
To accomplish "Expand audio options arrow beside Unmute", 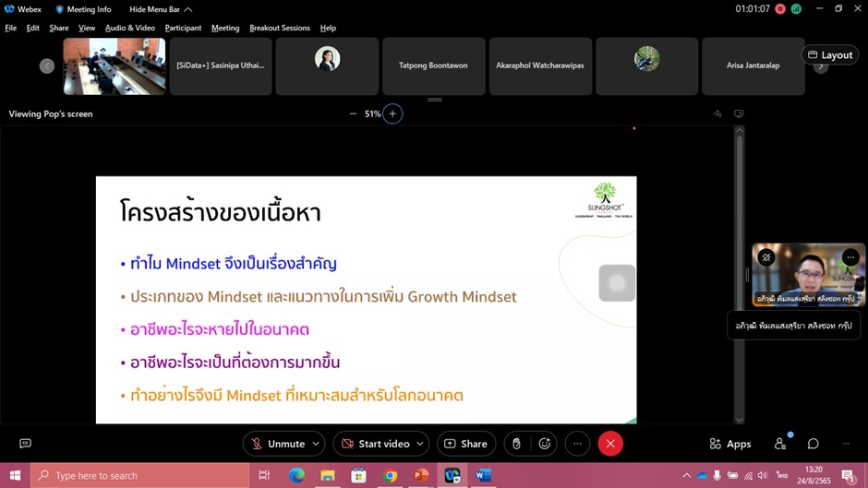I will 316,444.
